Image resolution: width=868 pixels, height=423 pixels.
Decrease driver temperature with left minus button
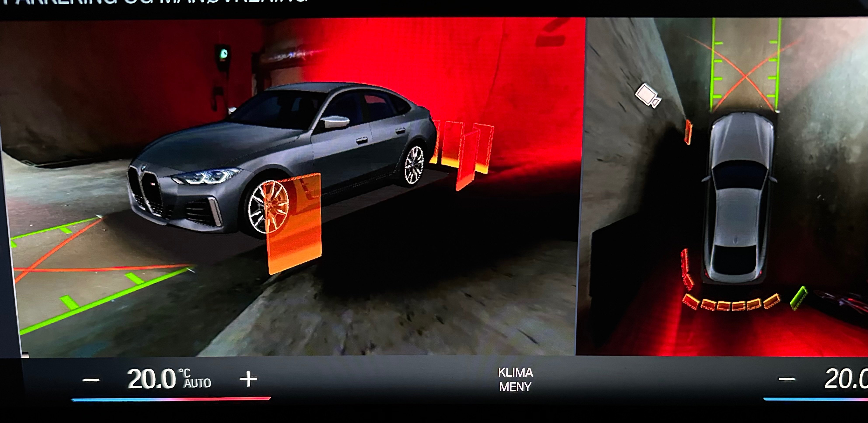pyautogui.click(x=91, y=380)
